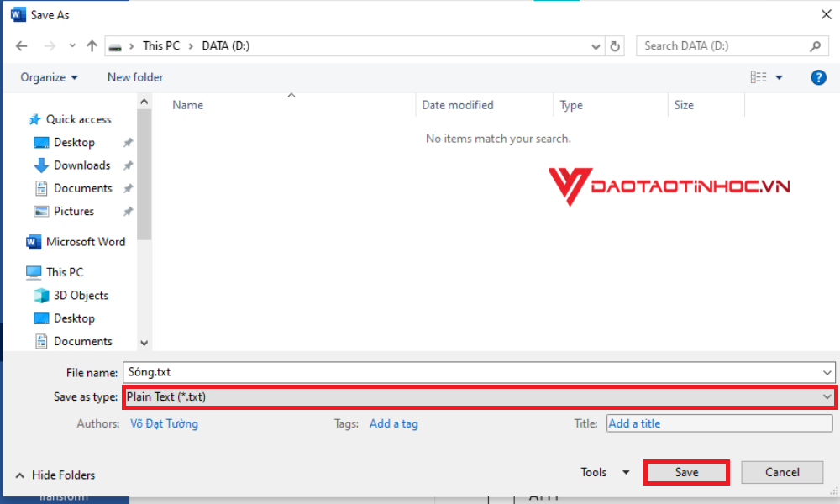Open the Help button
The width and height of the screenshot is (840, 504).
coord(818,77)
